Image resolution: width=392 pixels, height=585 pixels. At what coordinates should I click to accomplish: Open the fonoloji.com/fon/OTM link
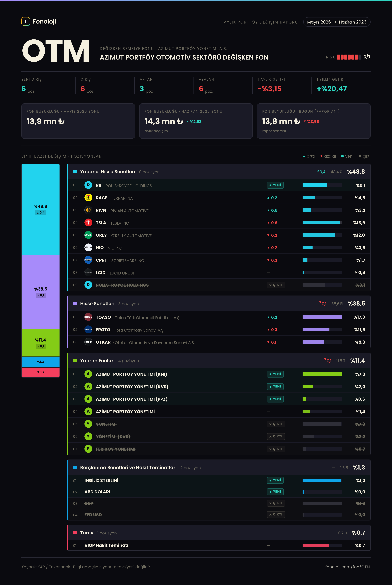348,567
